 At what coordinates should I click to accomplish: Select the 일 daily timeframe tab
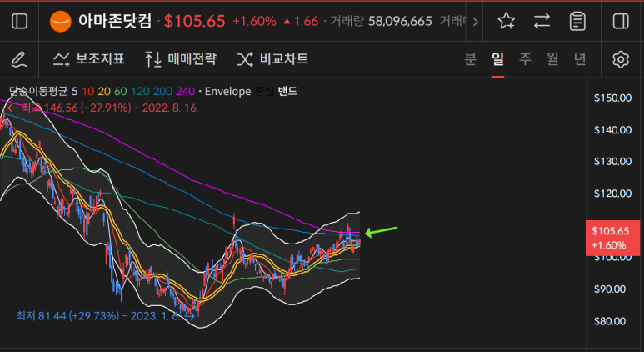497,59
